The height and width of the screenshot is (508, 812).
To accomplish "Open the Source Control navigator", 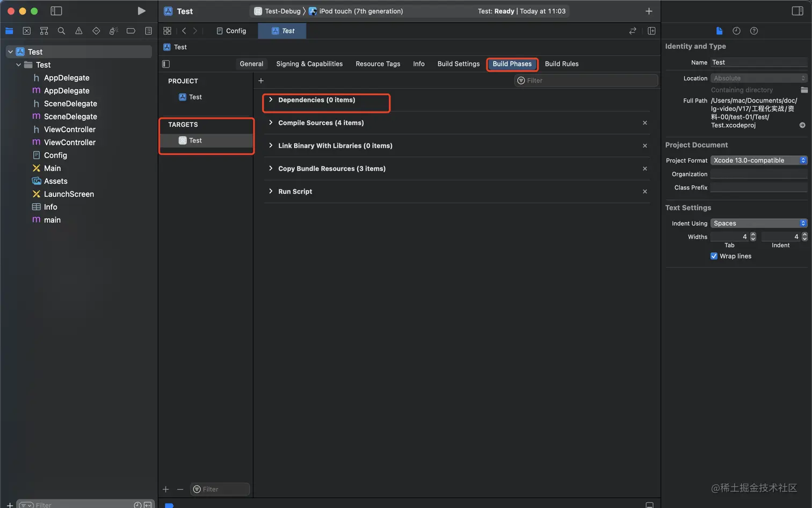I will [27, 31].
